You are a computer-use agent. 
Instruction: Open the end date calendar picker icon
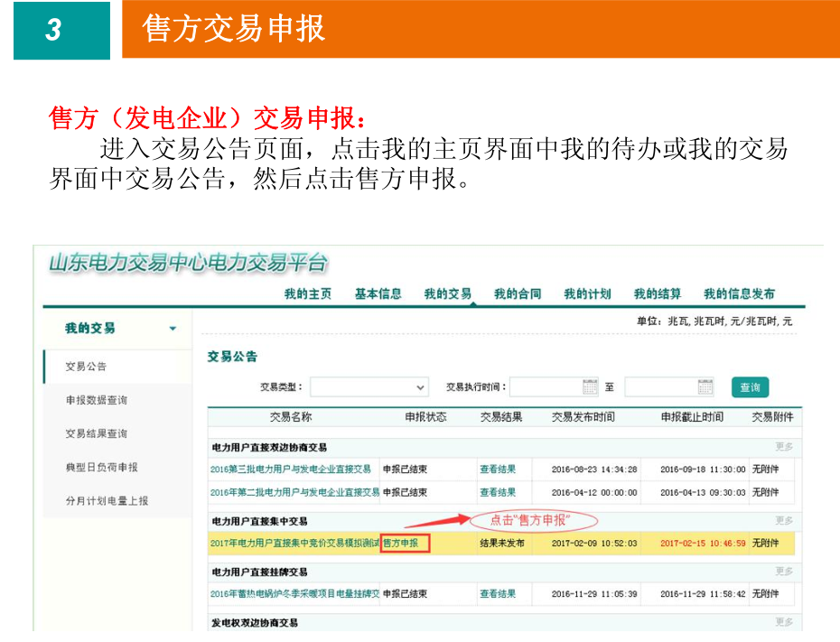[705, 386]
